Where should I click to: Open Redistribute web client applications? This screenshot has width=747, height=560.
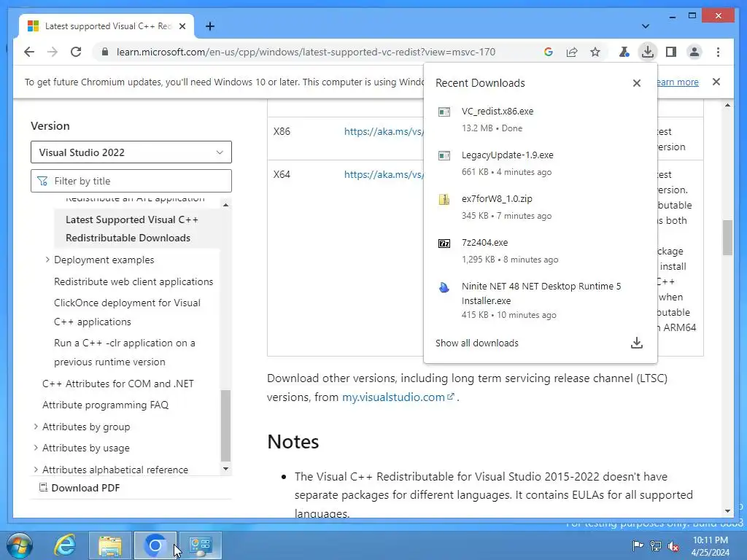133,281
